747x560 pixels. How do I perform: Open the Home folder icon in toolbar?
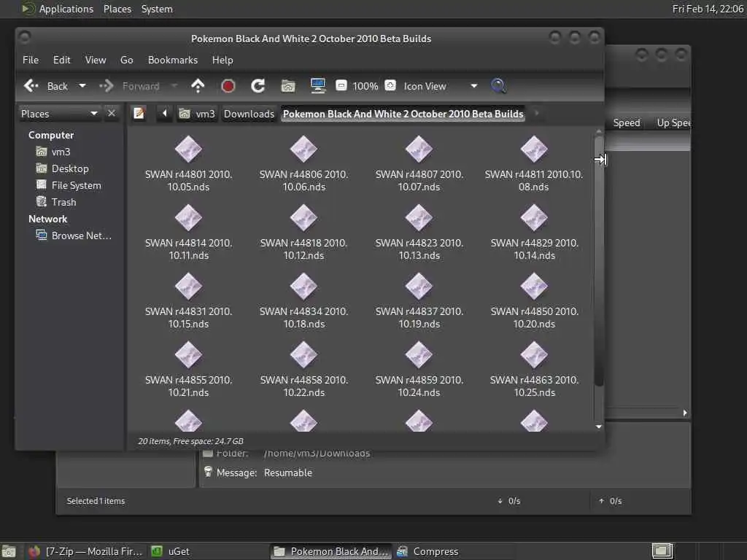click(287, 86)
